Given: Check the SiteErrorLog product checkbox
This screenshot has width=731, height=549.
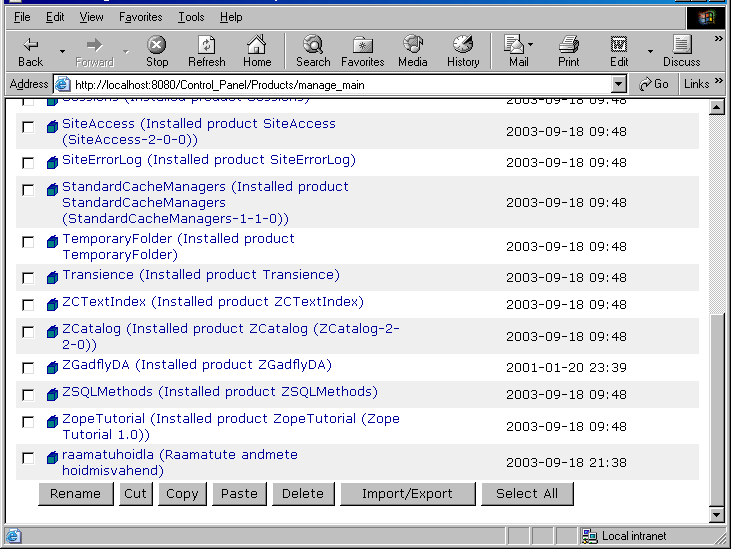Looking at the screenshot, I should (28, 163).
